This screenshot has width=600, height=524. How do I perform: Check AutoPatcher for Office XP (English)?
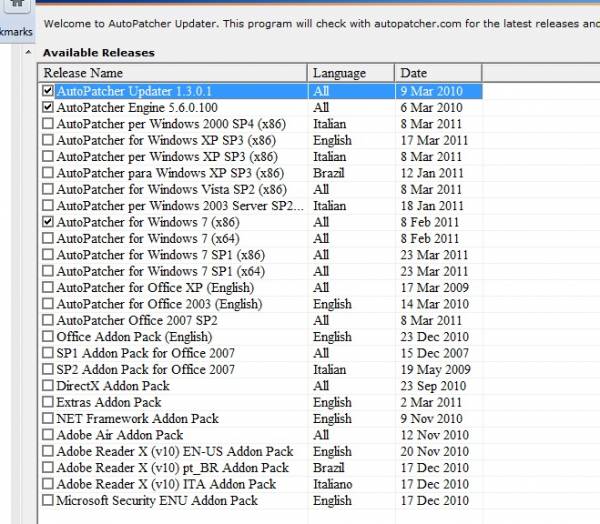[47, 287]
